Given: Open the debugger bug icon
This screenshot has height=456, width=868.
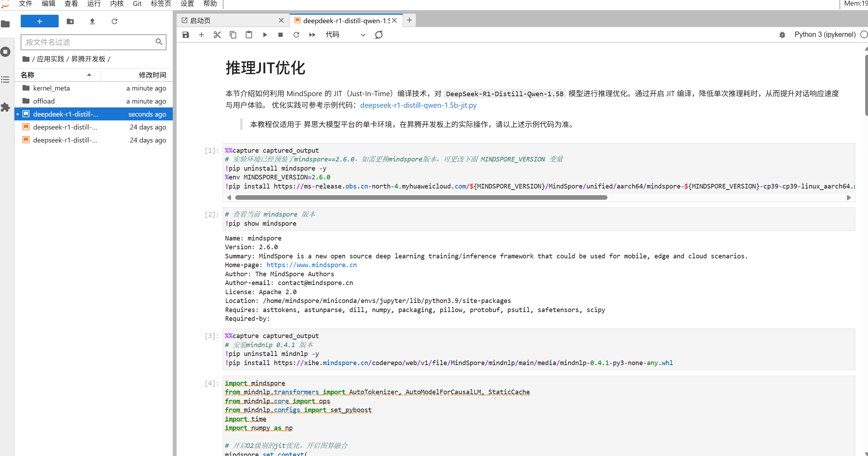Looking at the screenshot, I should coord(782,35).
